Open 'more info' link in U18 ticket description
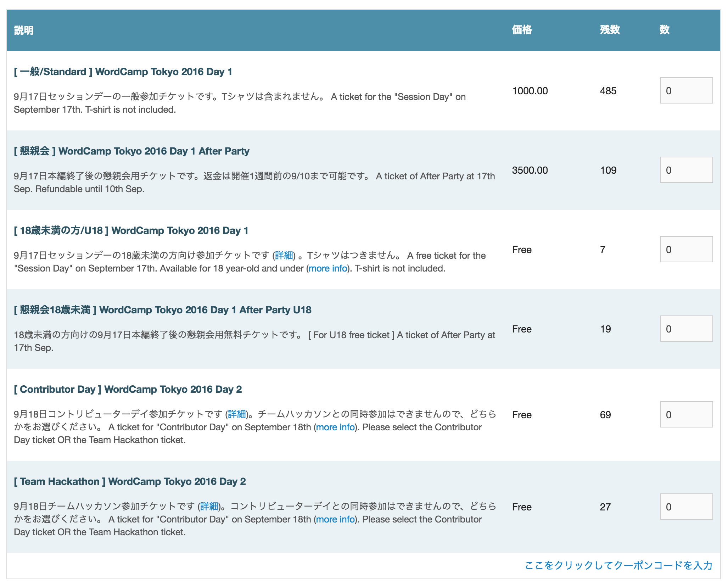Image resolution: width=728 pixels, height=587 pixels. tap(328, 269)
